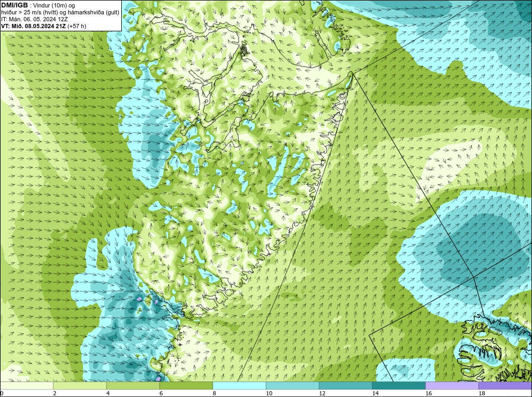Click the 14–16 m/s legend swatch
532x397 pixels.
coord(398,385)
